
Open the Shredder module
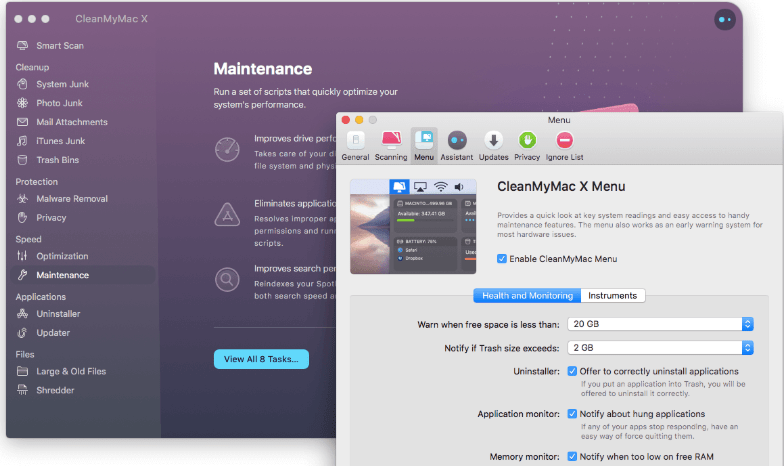55,390
